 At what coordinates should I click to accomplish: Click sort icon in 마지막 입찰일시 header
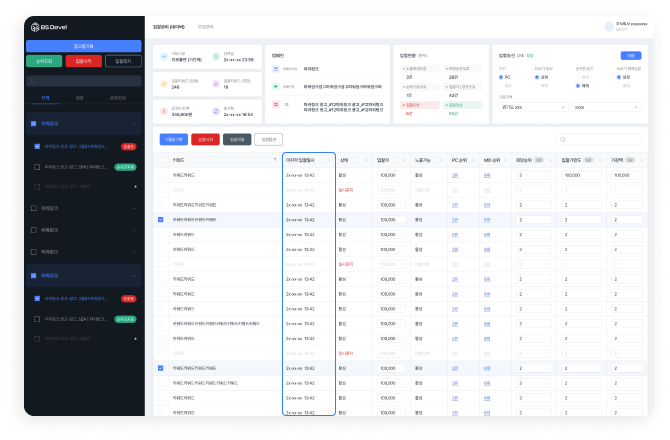coord(329,160)
